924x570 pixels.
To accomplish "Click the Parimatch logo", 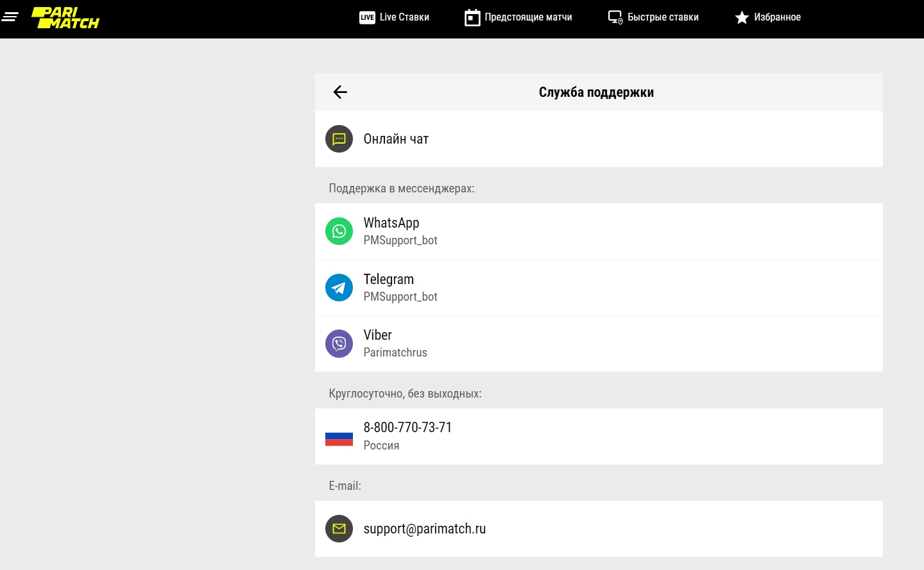I will [x=64, y=19].
